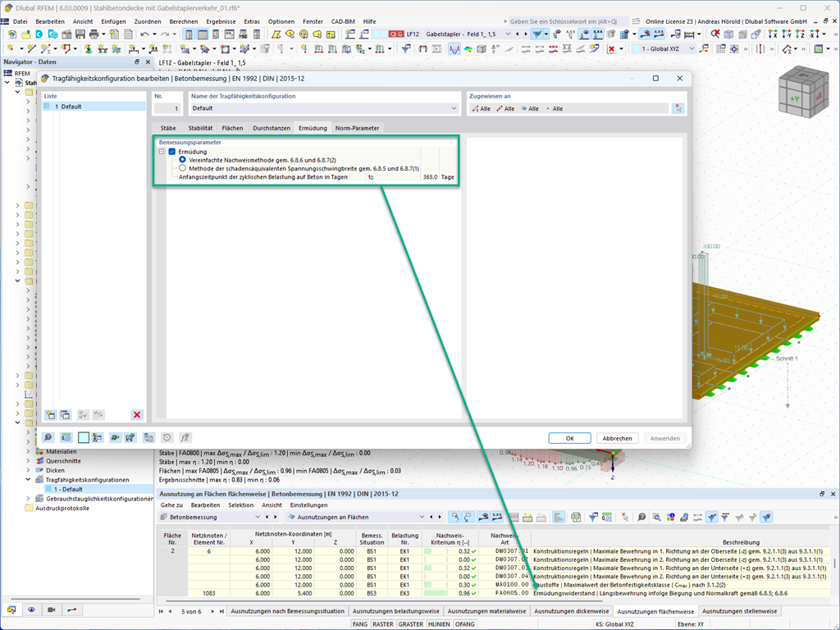This screenshot has height=630, width=840.
Task: Open the 1 - Global XYZ coordinate dropdown
Action: 692,48
